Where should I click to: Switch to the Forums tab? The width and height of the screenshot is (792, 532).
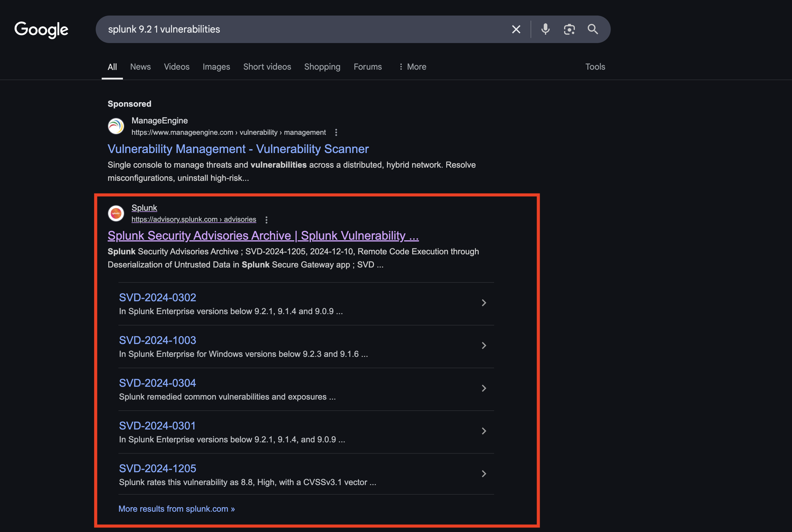pyautogui.click(x=368, y=67)
